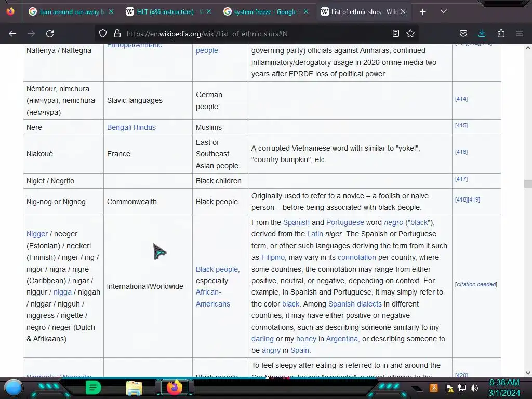Viewport: 532px width, 399px height.
Task: Open the Bengali Hindus link
Action: coord(131,127)
